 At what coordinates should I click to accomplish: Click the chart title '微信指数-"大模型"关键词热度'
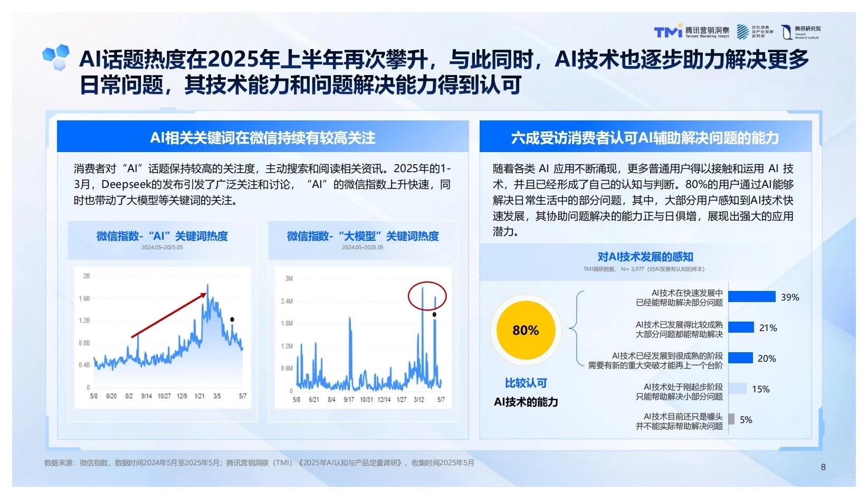(x=363, y=236)
